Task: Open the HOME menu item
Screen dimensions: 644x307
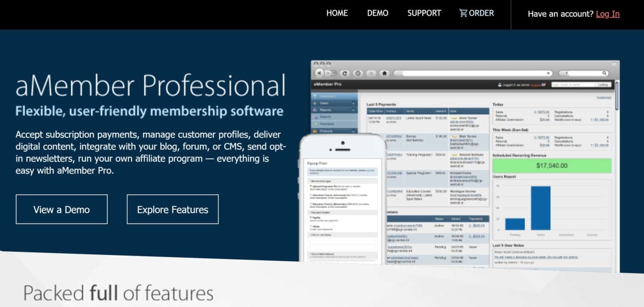Action: [337, 13]
